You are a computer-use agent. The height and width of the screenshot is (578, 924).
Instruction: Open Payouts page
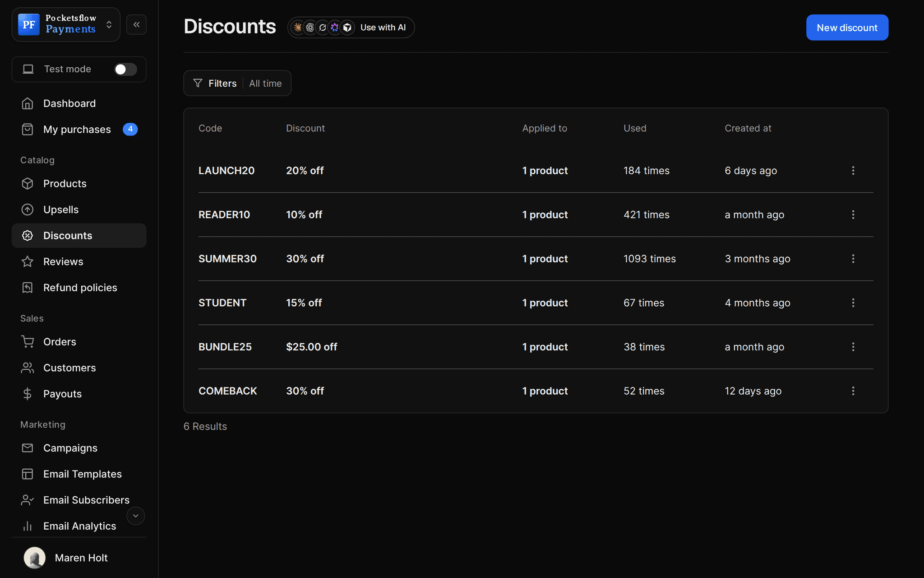(79, 394)
